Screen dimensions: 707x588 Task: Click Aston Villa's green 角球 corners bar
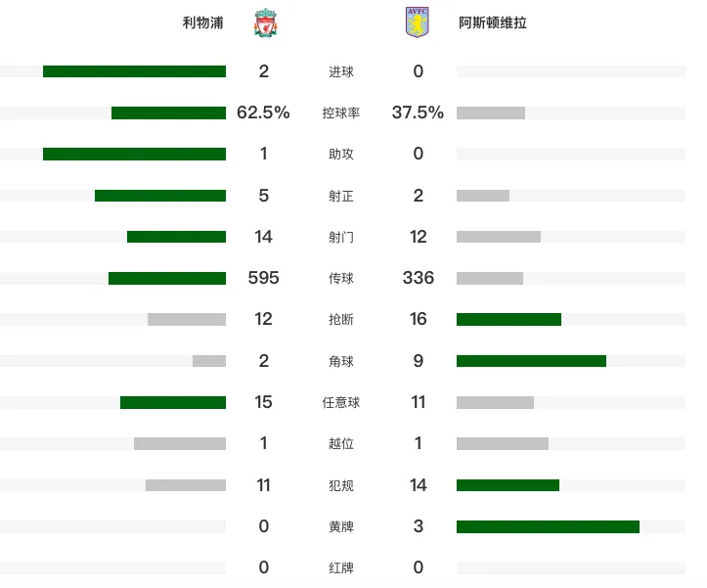[531, 361]
